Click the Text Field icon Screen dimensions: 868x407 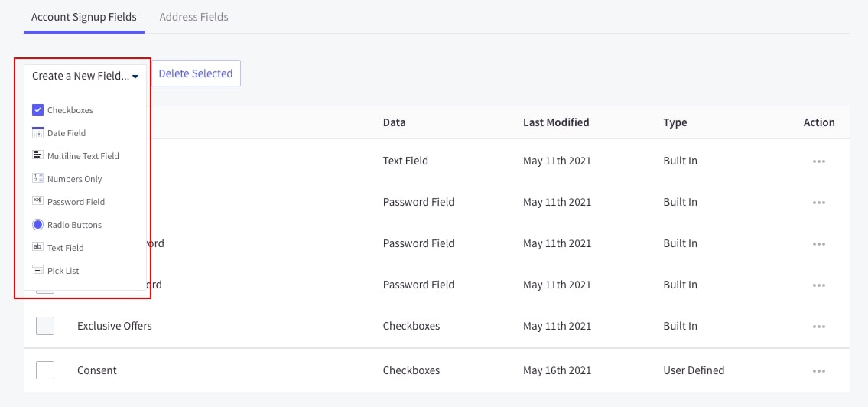pyautogui.click(x=37, y=247)
